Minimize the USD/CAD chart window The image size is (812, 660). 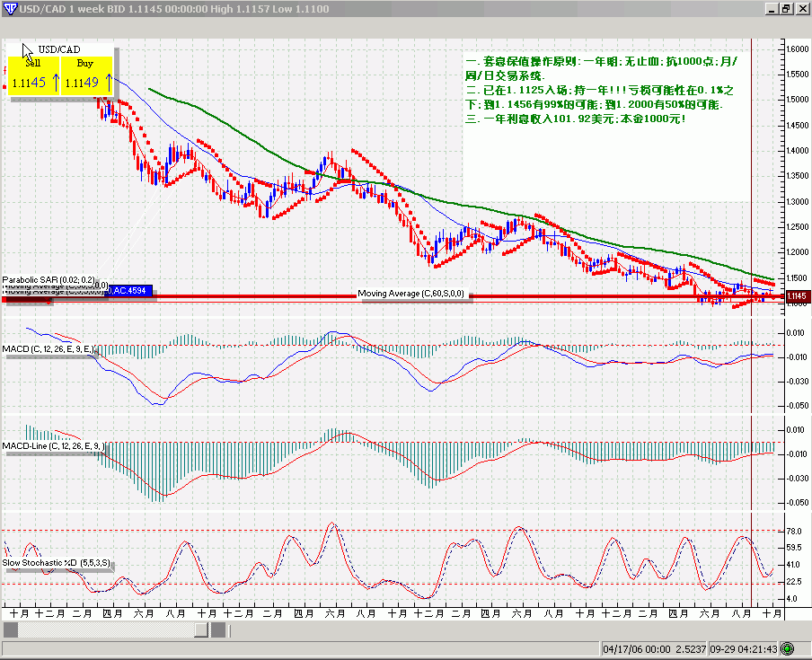(772, 9)
